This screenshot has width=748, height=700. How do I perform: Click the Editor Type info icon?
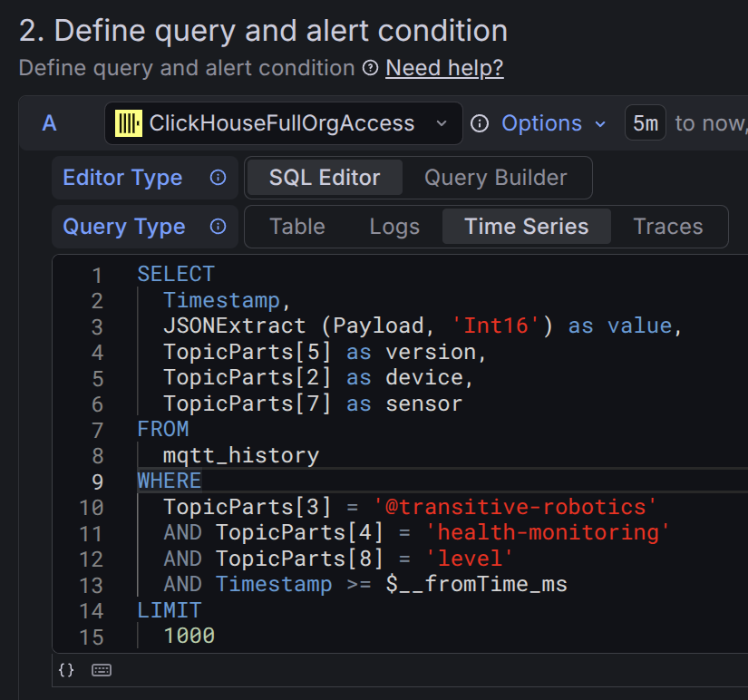(x=217, y=178)
